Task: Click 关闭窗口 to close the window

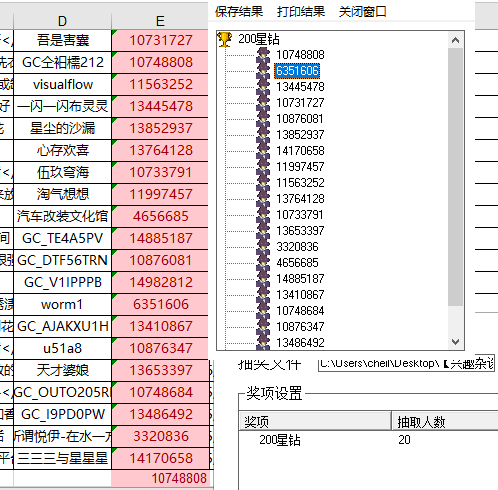Action: coord(363,12)
